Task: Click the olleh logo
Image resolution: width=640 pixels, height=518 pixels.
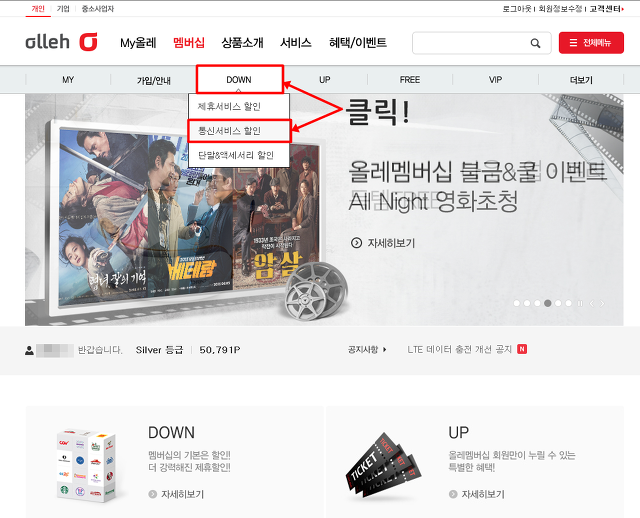Action: click(62, 42)
